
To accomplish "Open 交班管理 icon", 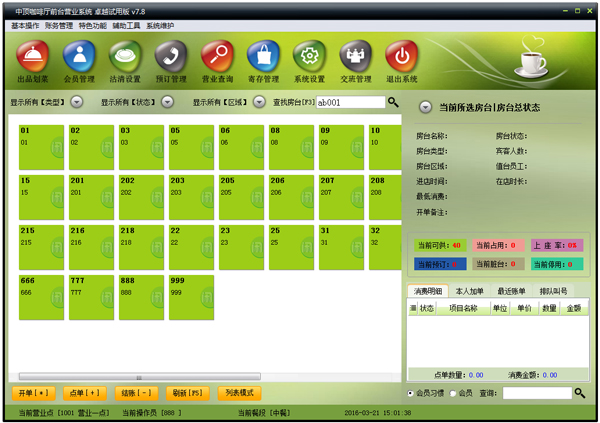I will pos(356,57).
